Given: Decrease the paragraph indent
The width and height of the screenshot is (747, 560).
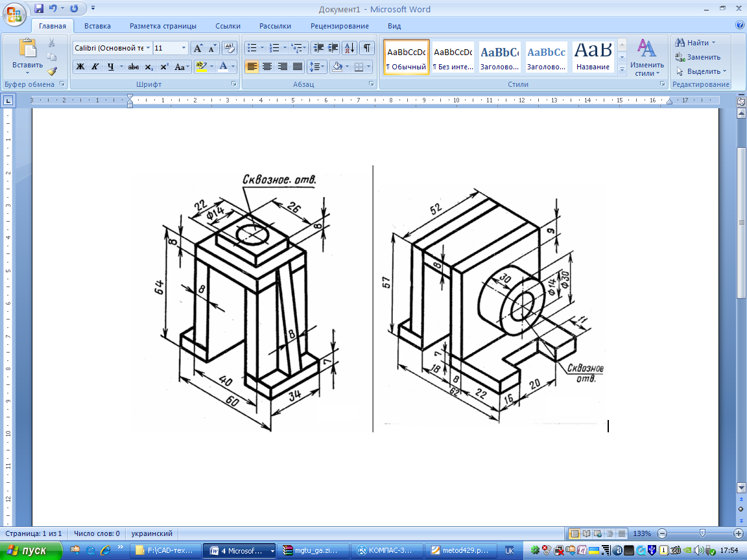Looking at the screenshot, I should (x=318, y=48).
